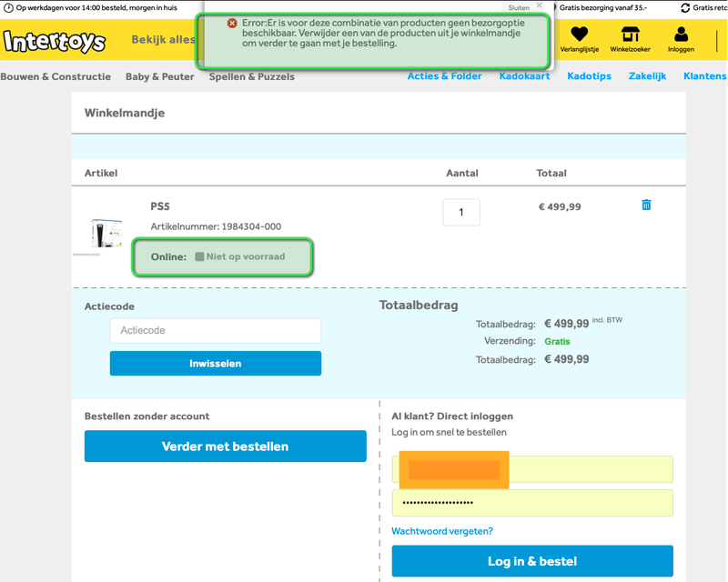
Task: Click the clock icon in top bar
Action: [8, 8]
